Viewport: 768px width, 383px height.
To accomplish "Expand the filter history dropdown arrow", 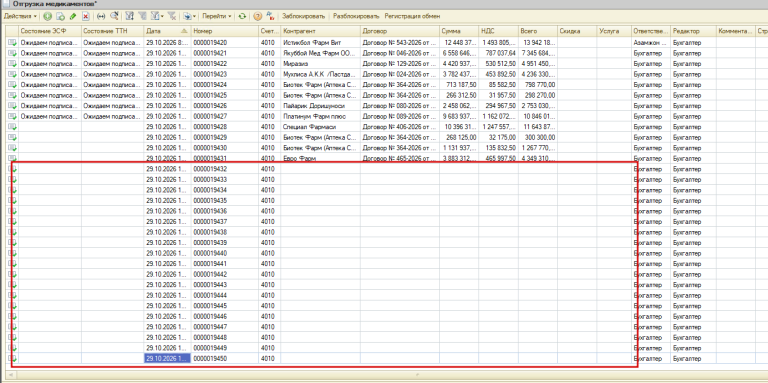I will (163, 16).
